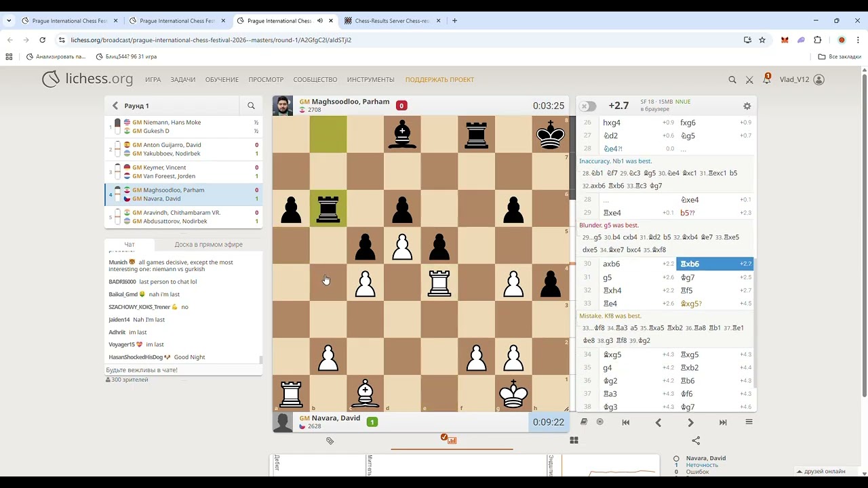Jump to the first move
The image size is (868, 488).
tap(626, 422)
